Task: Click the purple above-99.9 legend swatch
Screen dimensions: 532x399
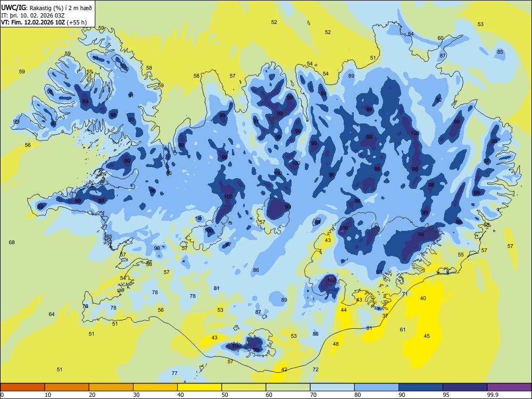Action: click(509, 387)
